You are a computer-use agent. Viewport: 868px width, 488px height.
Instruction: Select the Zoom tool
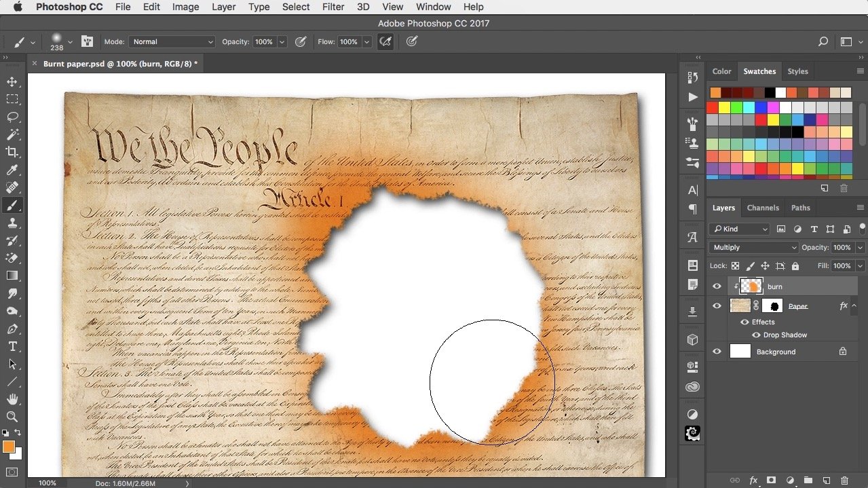tap(12, 417)
